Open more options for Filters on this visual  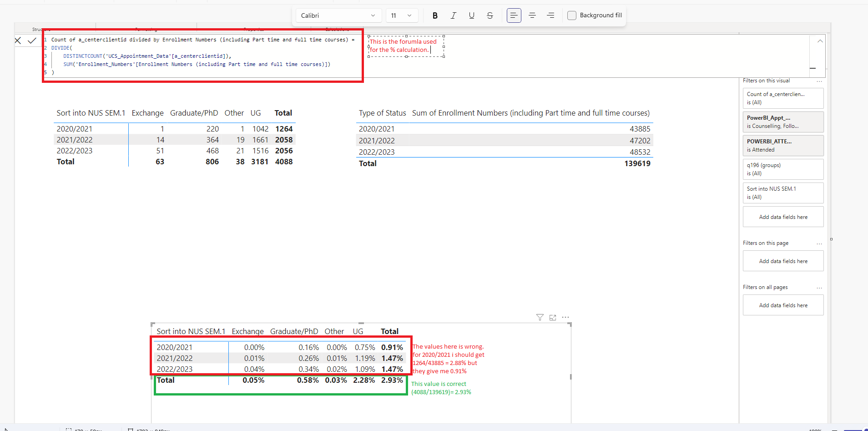coord(819,81)
